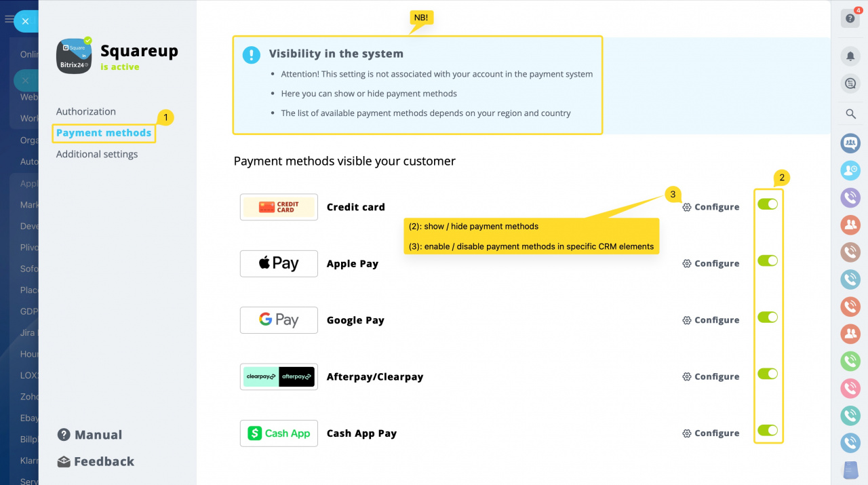Click the hamburger menu in the top left corner
The image size is (868, 485).
[x=8, y=20]
